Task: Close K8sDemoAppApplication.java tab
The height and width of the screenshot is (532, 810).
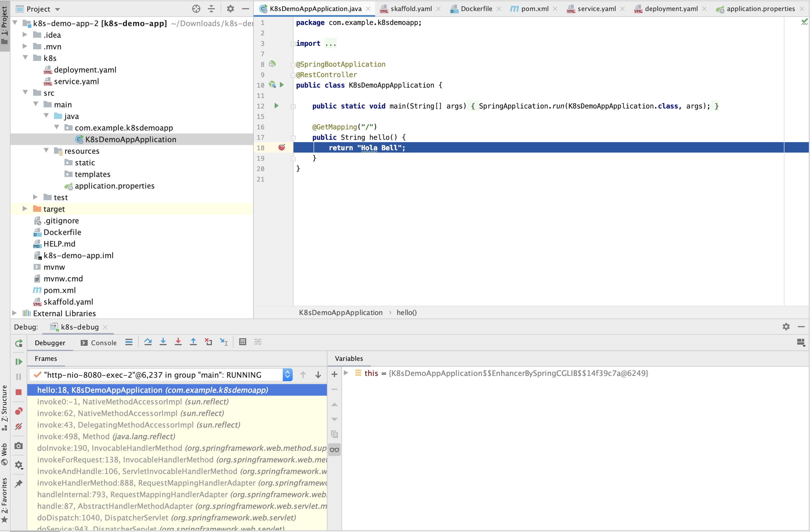Action: pos(368,9)
